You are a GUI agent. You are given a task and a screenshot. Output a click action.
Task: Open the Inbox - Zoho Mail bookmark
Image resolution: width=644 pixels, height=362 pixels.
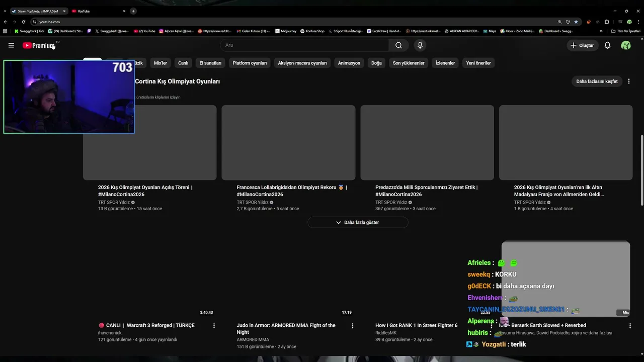[517, 31]
